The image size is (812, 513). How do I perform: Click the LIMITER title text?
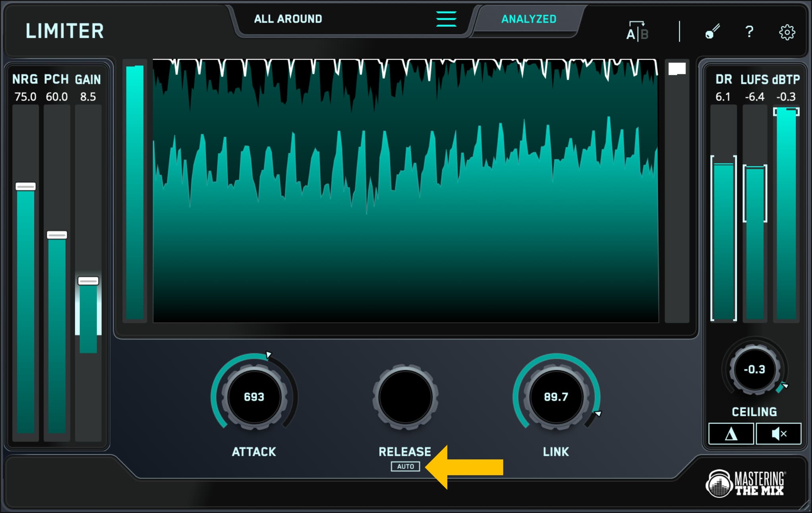coord(65,31)
